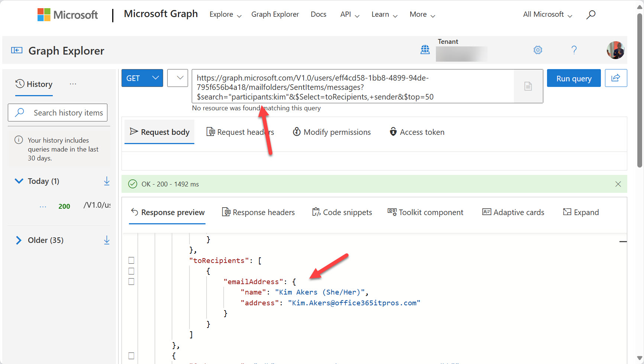Open Microsoft site search with the magnifier icon

591,14
